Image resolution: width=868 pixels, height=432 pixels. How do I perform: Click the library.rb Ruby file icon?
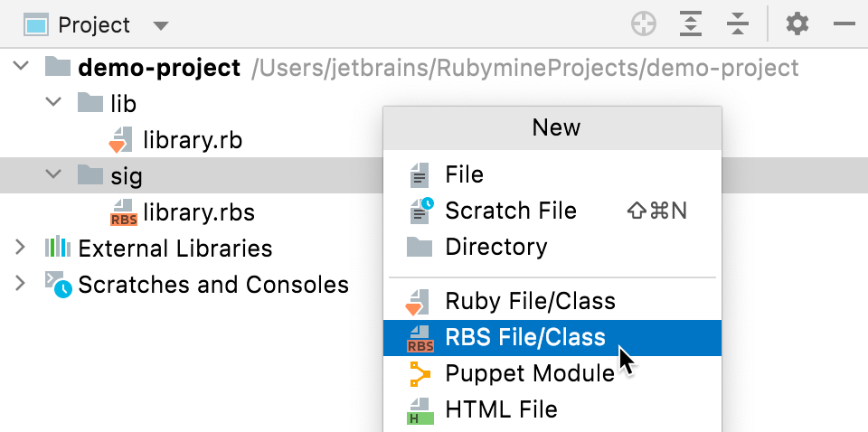click(x=118, y=141)
